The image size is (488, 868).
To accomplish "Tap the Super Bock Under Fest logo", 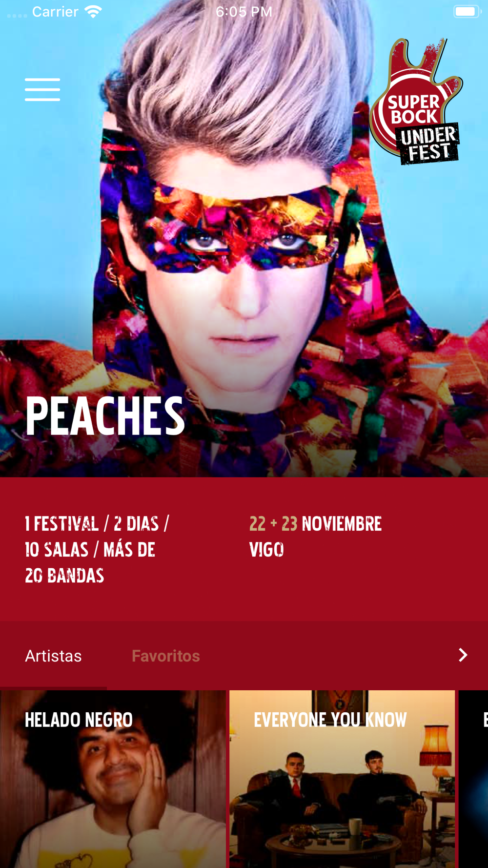I will click(415, 102).
